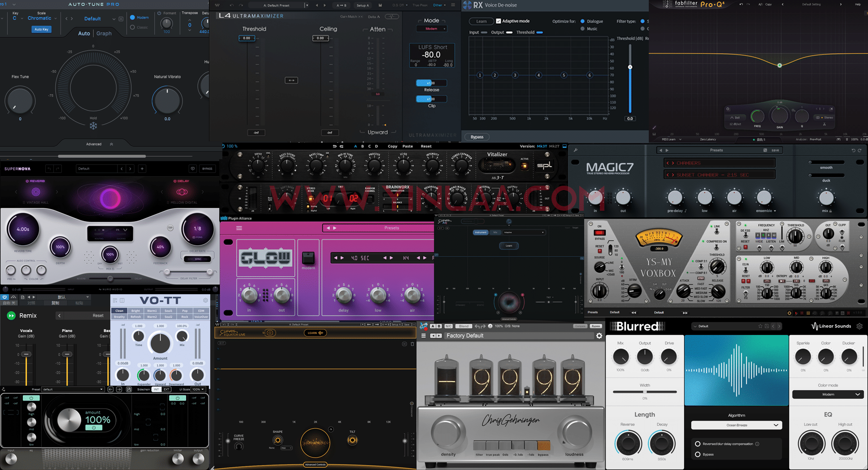Click the Hold snowflake icon in Auto-Tune
Image resolution: width=868 pixels, height=470 pixels.
point(93,126)
